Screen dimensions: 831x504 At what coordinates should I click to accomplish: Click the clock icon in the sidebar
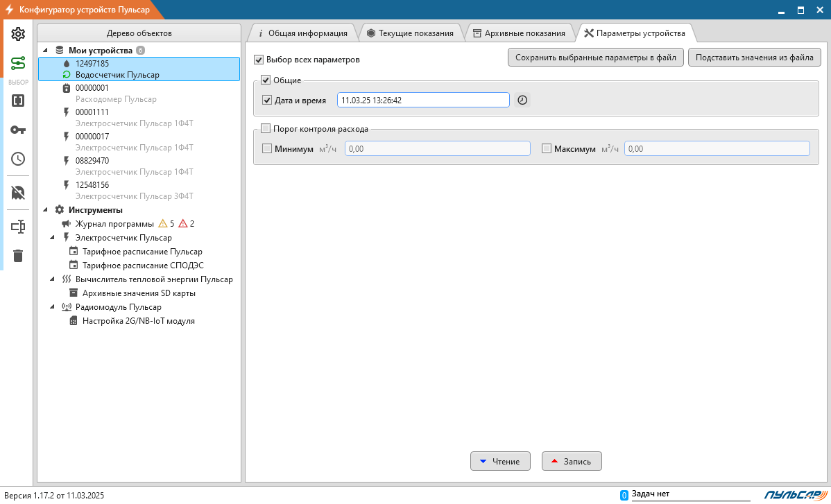point(18,159)
